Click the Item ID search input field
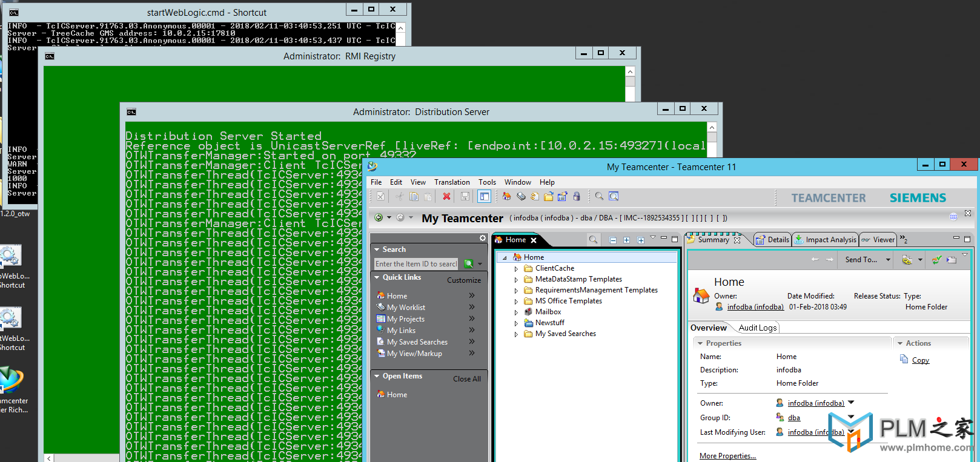980x462 pixels. 416,263
